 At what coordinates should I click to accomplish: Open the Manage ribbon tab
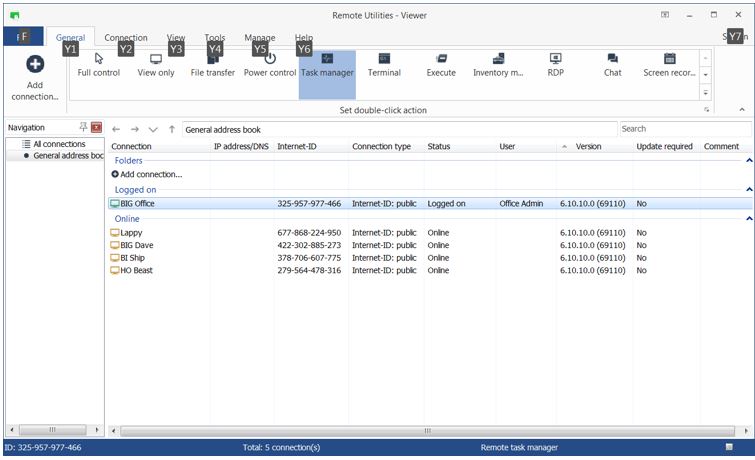260,38
